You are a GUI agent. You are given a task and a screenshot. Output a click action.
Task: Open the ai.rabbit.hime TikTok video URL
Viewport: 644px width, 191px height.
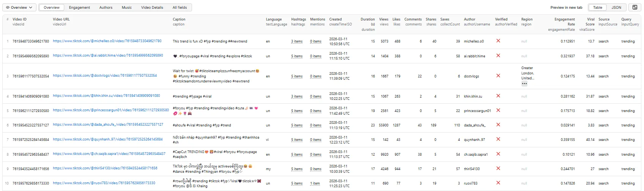[x=108, y=55]
